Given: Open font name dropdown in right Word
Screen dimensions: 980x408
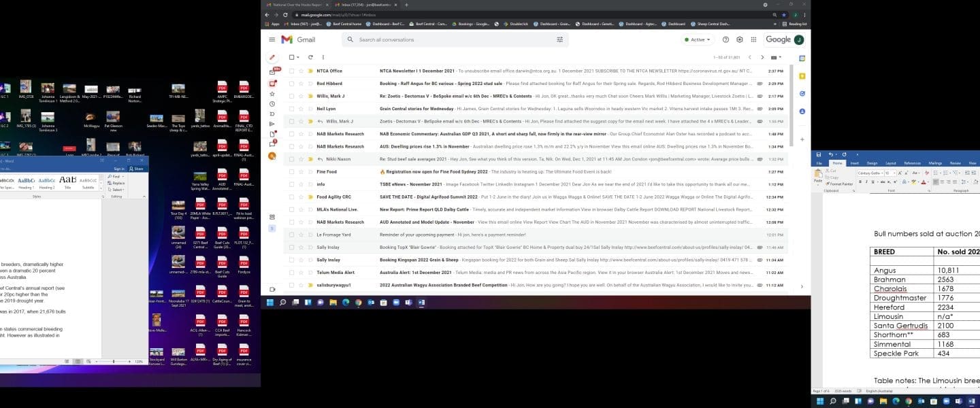Looking at the screenshot, I should click(x=881, y=173).
